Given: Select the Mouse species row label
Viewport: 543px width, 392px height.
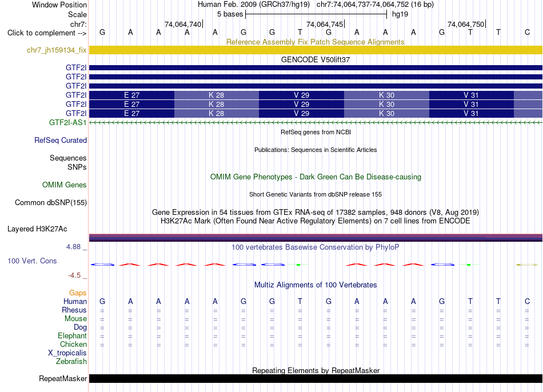Looking at the screenshot, I should point(75,319).
